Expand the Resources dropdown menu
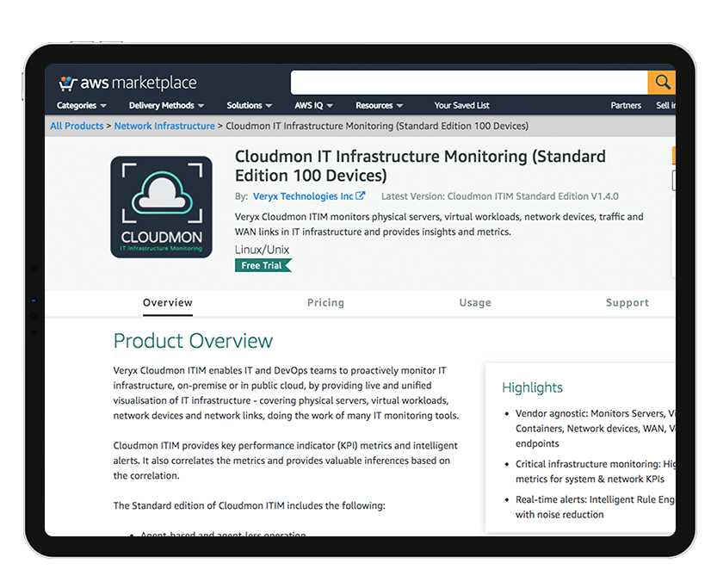The height and width of the screenshot is (588, 717). click(x=379, y=106)
